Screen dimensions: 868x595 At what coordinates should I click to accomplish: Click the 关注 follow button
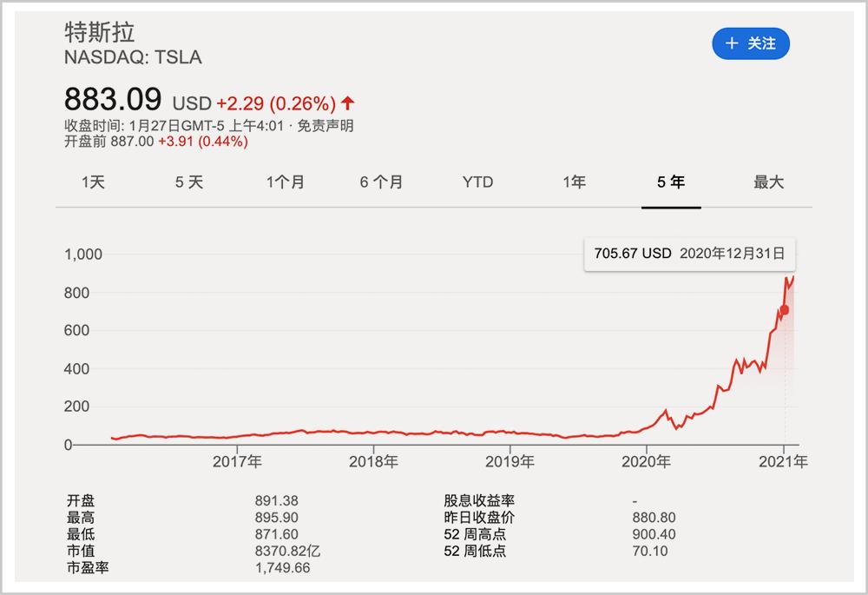coord(751,43)
